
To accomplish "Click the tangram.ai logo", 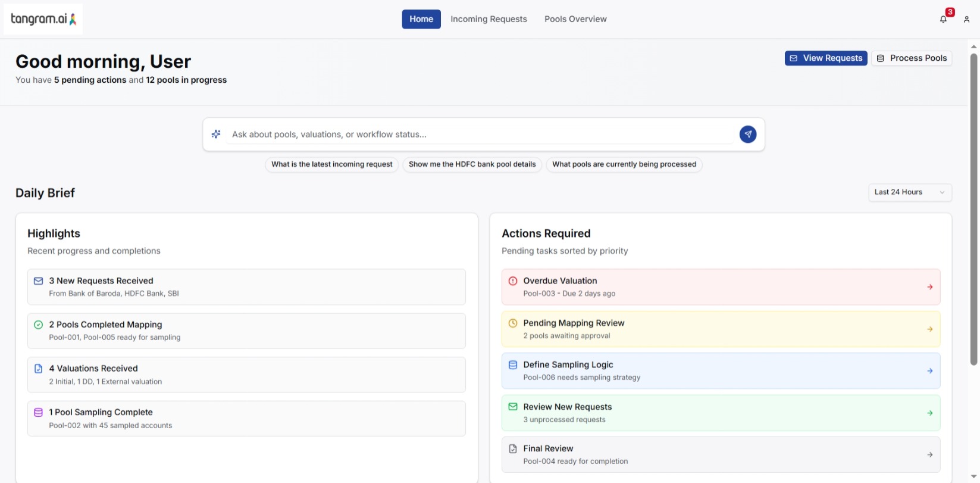I will click(43, 19).
